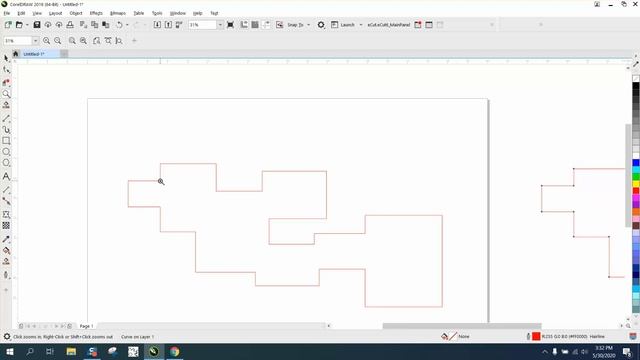Select the Page 1 tab
The image size is (640, 360).
point(87,326)
